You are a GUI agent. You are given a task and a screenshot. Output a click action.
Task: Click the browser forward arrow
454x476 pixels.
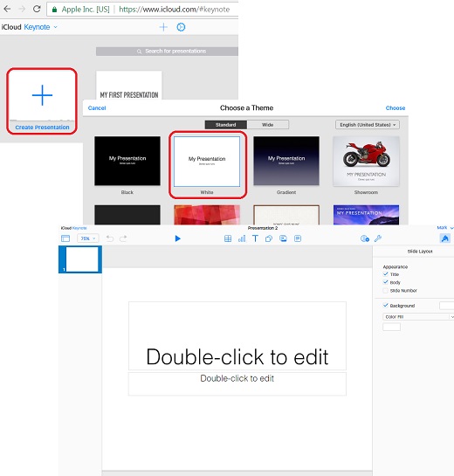tap(22, 9)
